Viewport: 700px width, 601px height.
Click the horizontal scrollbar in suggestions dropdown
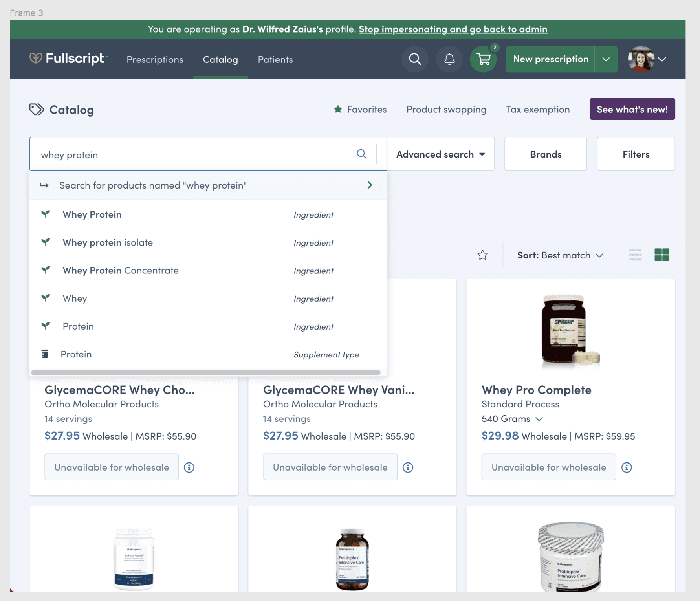(x=206, y=372)
